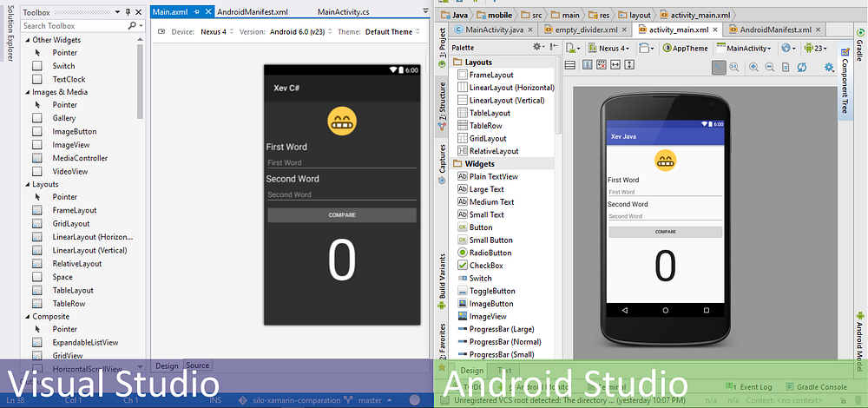Open Event Log in status bar

click(748, 387)
